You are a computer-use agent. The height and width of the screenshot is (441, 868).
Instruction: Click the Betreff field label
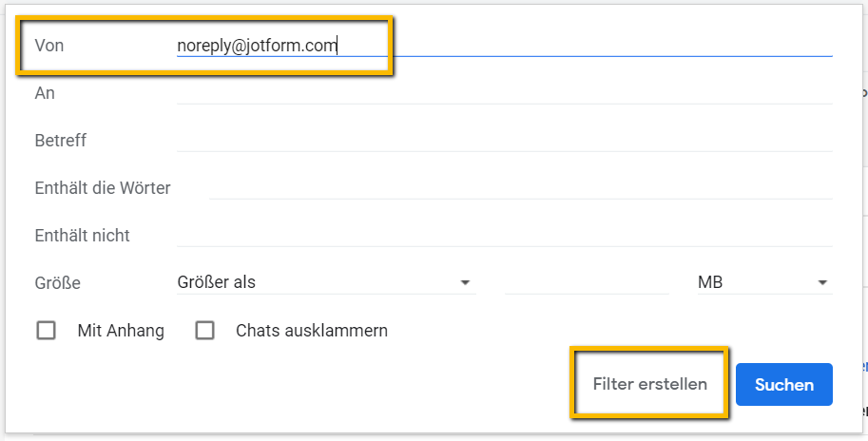[x=60, y=140]
